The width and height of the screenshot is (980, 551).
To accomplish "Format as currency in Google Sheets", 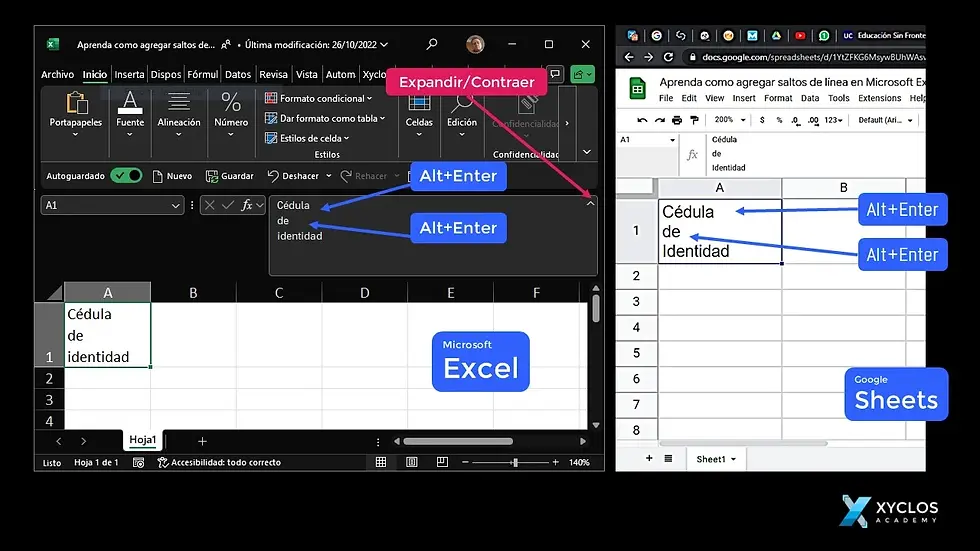I will [762, 120].
